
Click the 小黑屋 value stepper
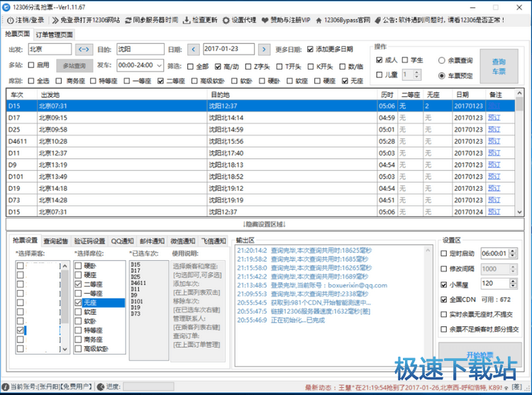click(x=512, y=283)
